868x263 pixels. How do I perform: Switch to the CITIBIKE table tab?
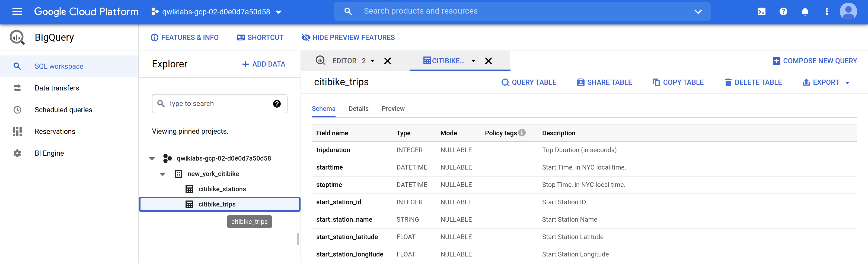[x=443, y=61]
